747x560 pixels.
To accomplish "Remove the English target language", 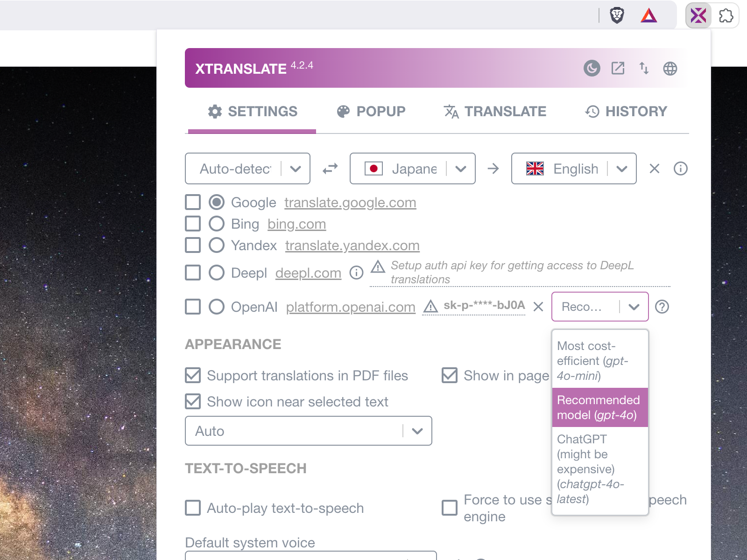I will pyautogui.click(x=655, y=168).
